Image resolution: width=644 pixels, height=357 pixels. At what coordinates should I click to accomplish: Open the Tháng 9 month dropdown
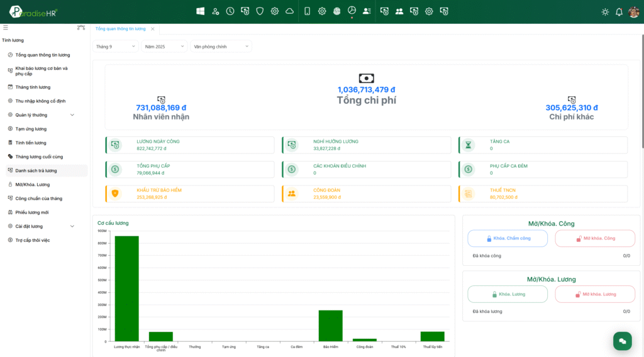point(116,47)
